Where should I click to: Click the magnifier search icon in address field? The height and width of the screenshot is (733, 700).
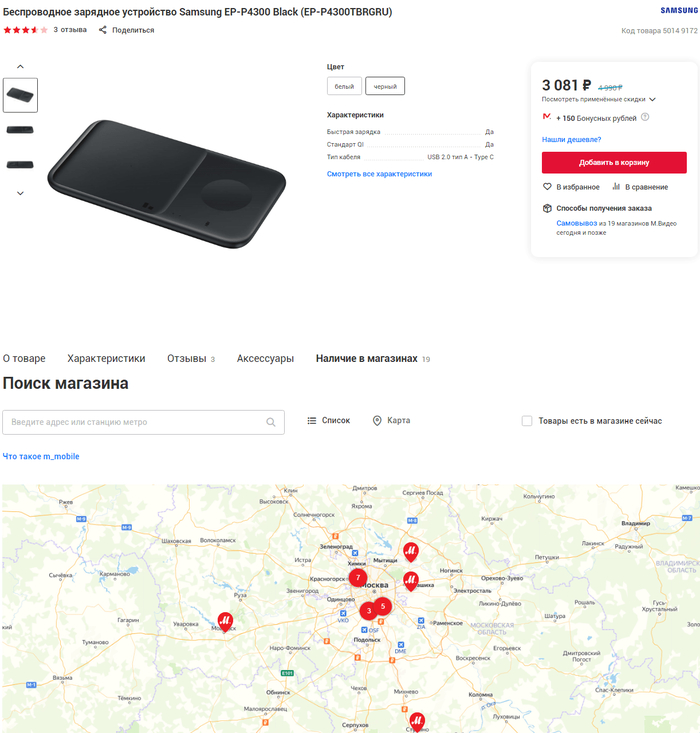tap(271, 422)
